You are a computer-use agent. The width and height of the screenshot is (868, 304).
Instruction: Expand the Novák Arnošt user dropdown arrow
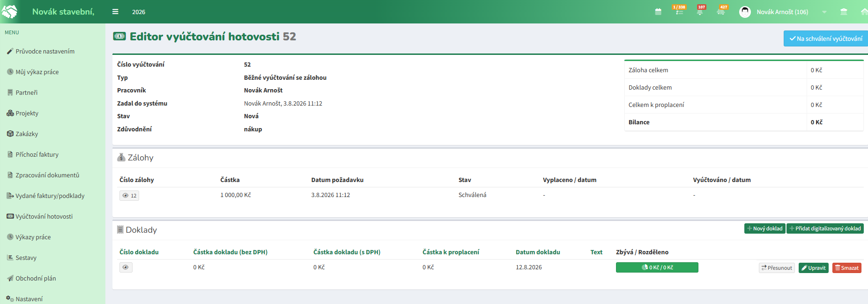click(x=824, y=12)
